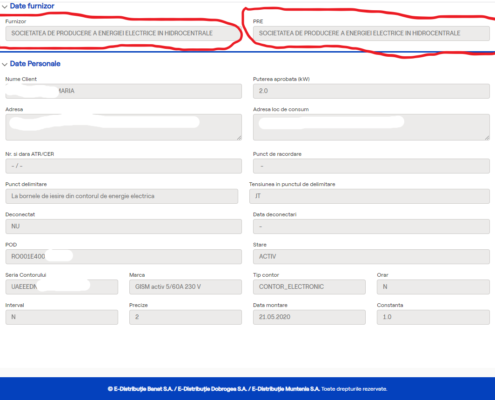Collapse the Date furnizor section chevron

(x=4, y=6)
